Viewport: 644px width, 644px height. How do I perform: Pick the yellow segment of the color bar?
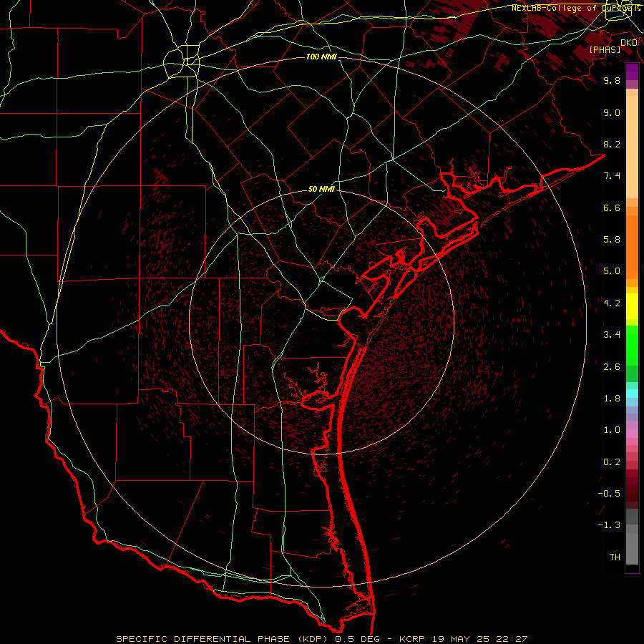[632, 306]
